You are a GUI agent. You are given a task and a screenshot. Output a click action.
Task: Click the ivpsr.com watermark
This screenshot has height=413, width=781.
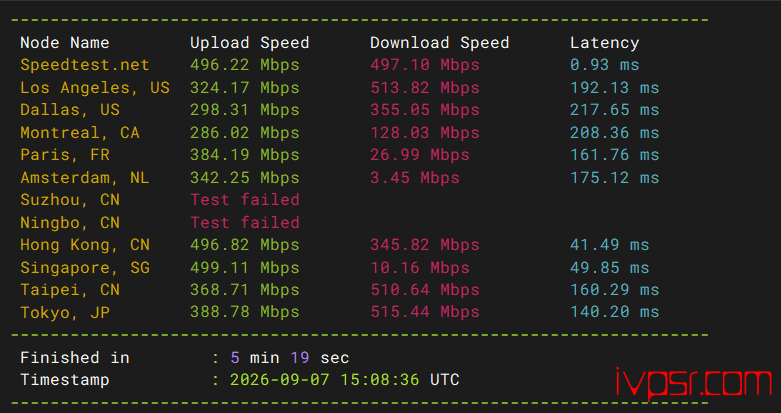[694, 383]
